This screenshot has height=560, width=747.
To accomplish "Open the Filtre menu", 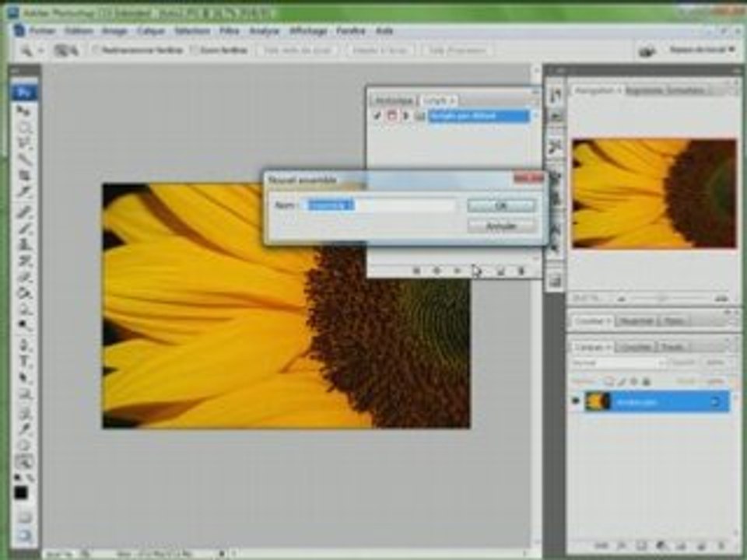I will [229, 31].
